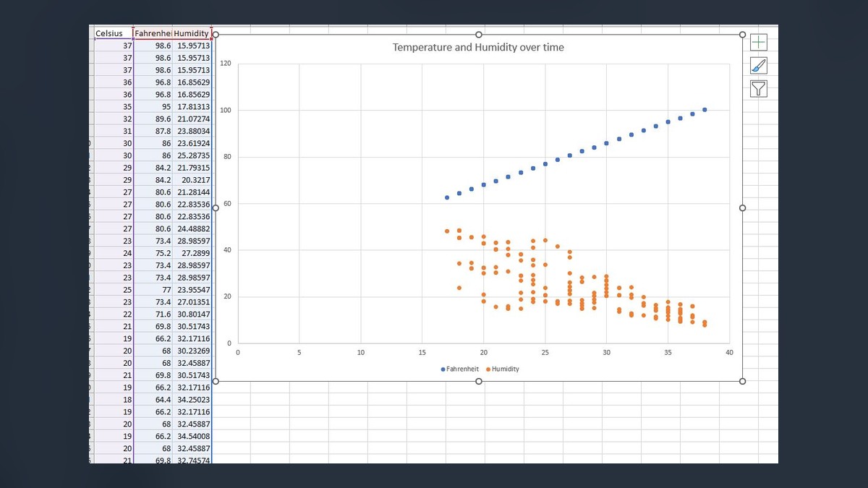This screenshot has height=488, width=868.
Task: Select the horizontal axis label 30
Action: pyautogui.click(x=606, y=353)
